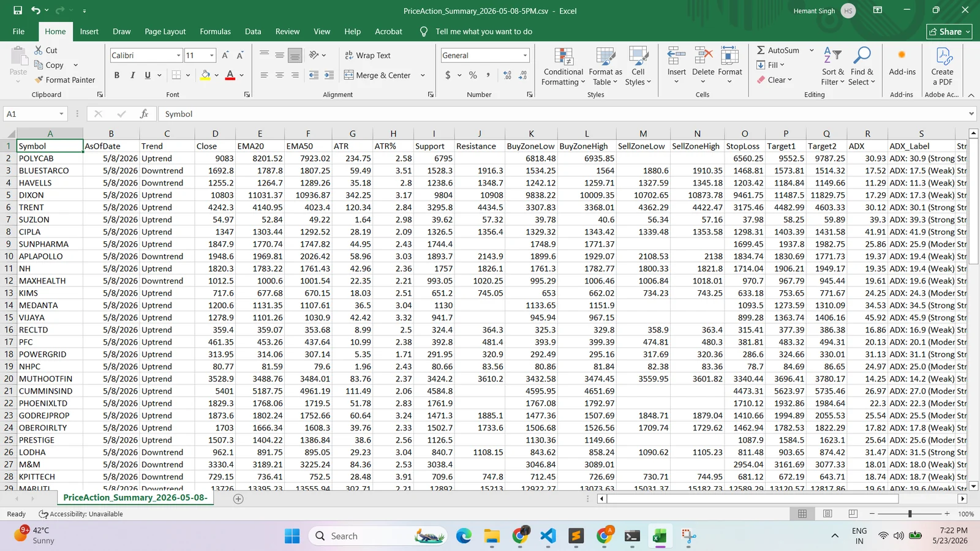
Task: Click the Cut scissors icon
Action: coord(39,50)
